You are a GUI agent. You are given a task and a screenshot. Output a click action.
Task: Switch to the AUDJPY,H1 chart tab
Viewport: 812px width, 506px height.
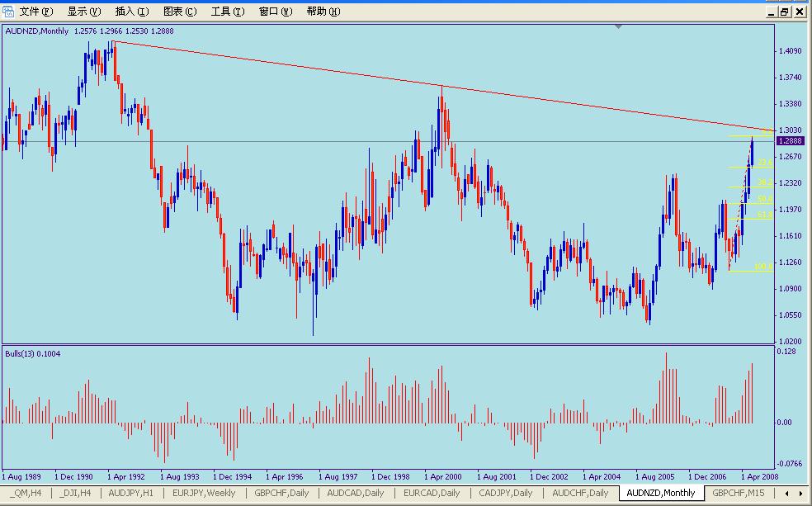tap(131, 493)
